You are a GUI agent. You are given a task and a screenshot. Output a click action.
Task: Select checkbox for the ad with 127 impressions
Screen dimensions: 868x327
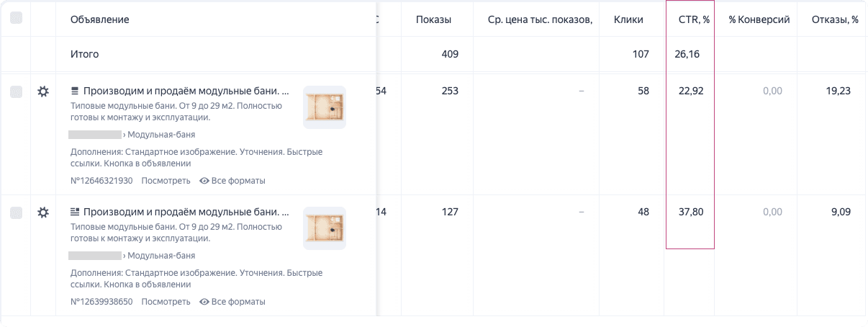click(16, 212)
